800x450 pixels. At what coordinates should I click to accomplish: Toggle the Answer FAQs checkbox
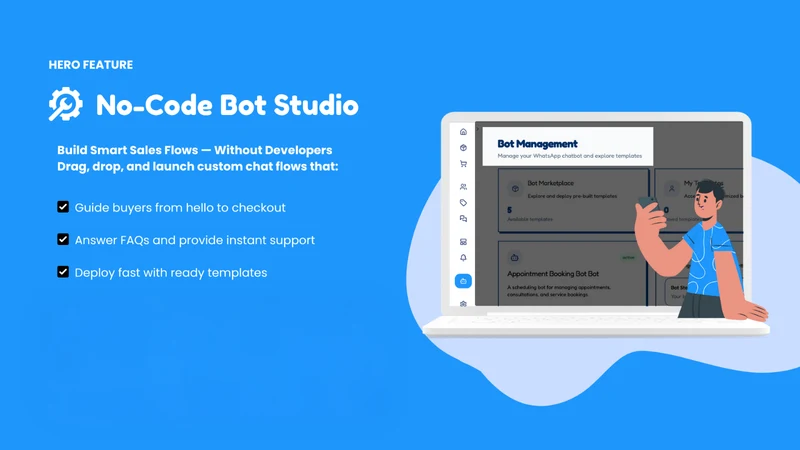point(63,239)
